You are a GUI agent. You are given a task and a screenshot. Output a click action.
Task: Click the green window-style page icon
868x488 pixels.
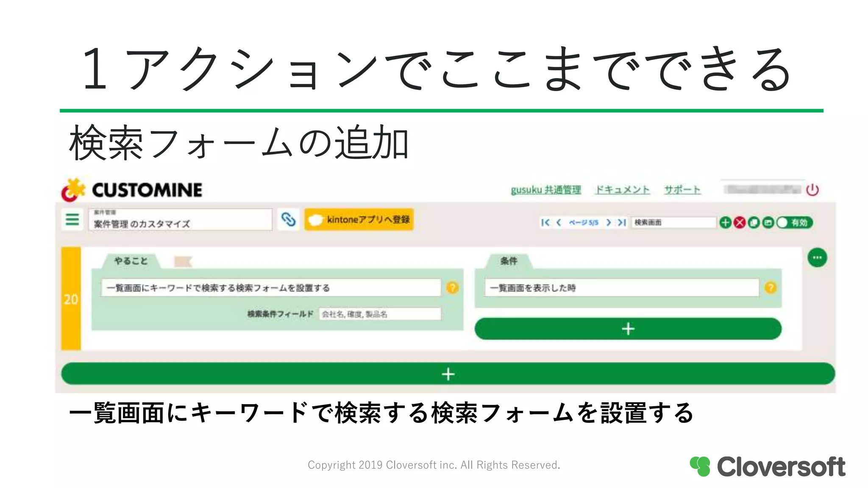pos(768,222)
